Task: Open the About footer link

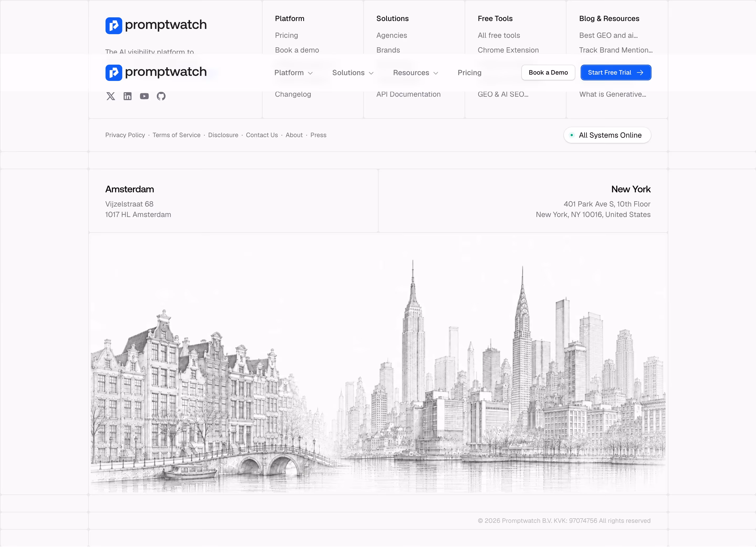Action: click(x=294, y=135)
